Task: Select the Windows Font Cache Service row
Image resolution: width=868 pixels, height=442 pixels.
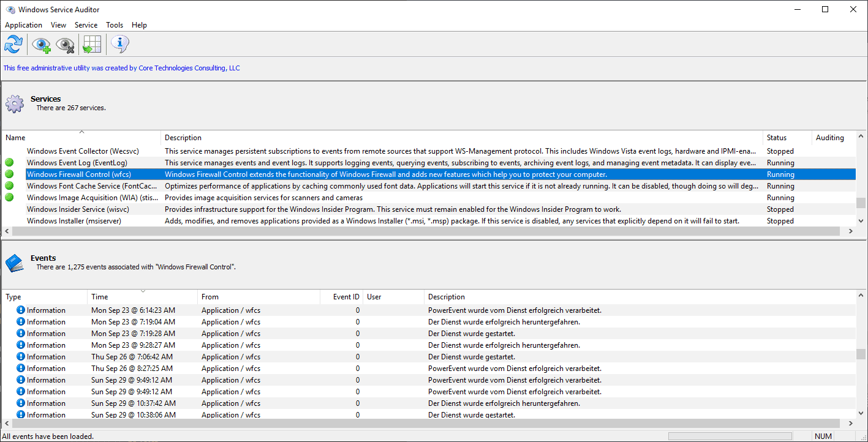Action: (429, 186)
